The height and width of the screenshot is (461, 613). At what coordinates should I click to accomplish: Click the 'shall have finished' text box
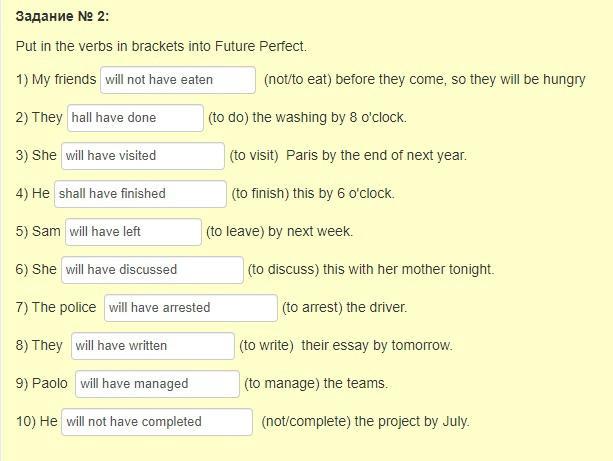pyautogui.click(x=140, y=194)
